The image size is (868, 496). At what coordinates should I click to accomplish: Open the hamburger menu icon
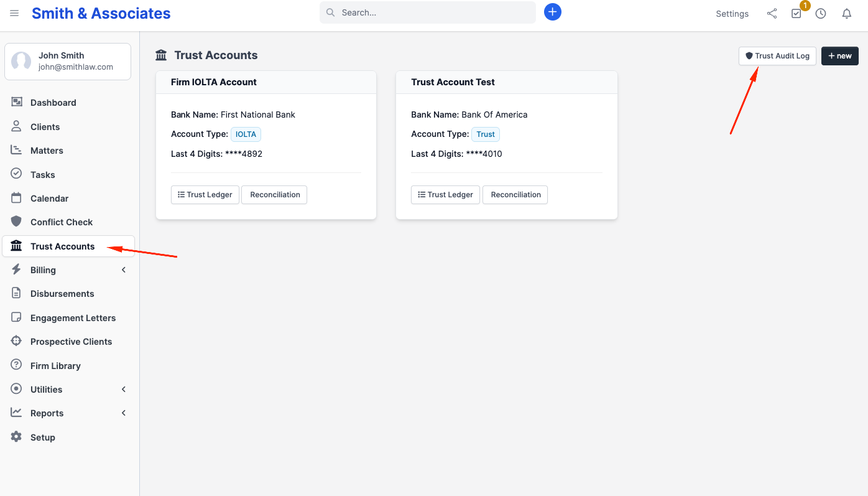click(14, 13)
